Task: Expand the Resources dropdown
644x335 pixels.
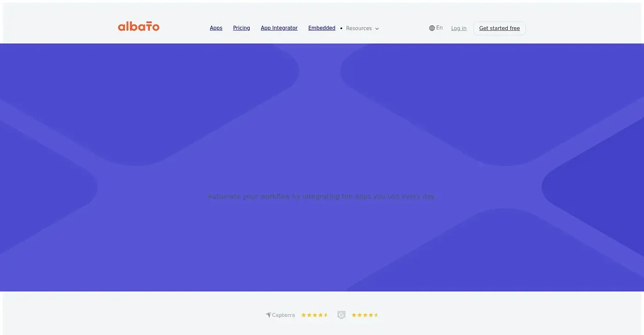Action: click(x=362, y=28)
